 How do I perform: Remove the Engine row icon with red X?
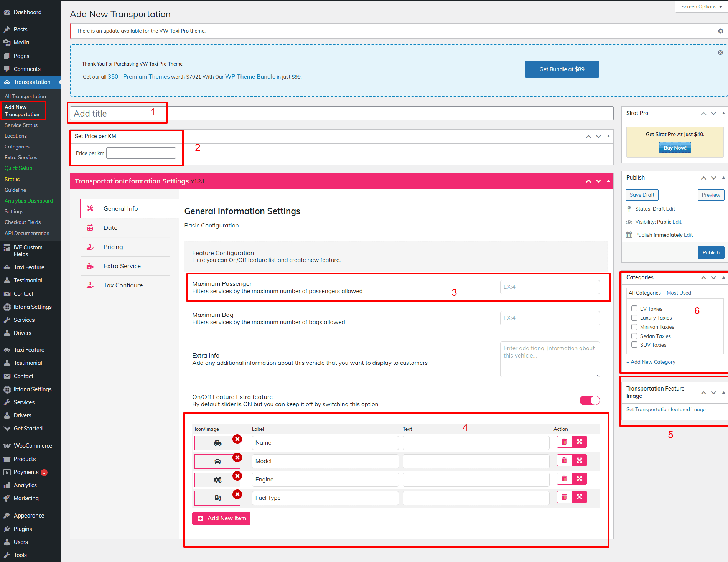click(237, 476)
